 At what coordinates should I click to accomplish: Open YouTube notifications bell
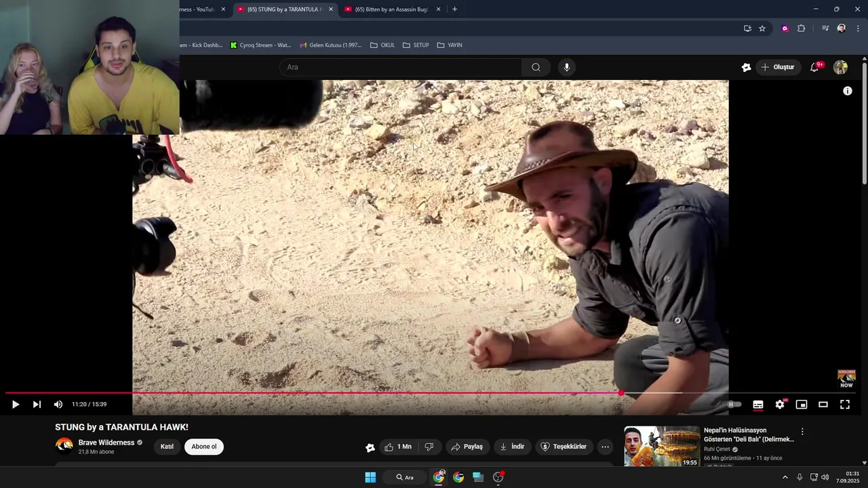[x=814, y=67]
